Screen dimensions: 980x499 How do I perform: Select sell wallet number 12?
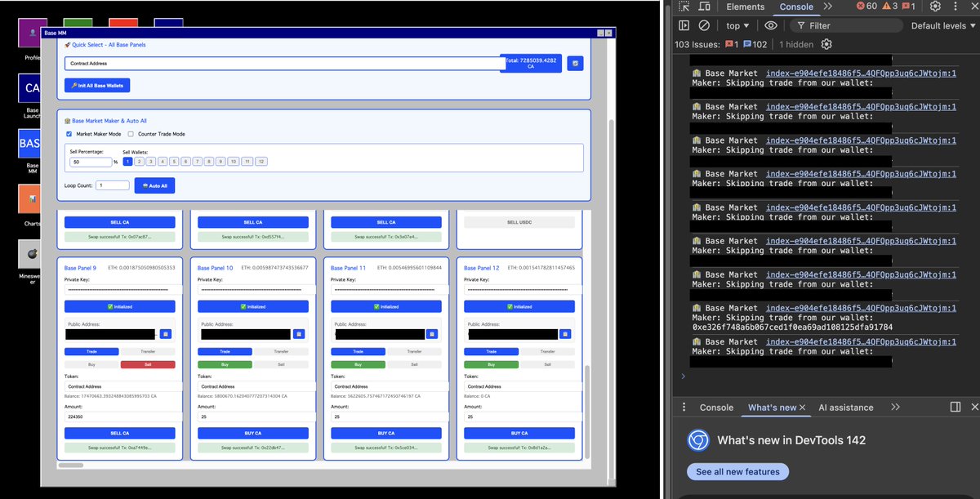pyautogui.click(x=261, y=162)
